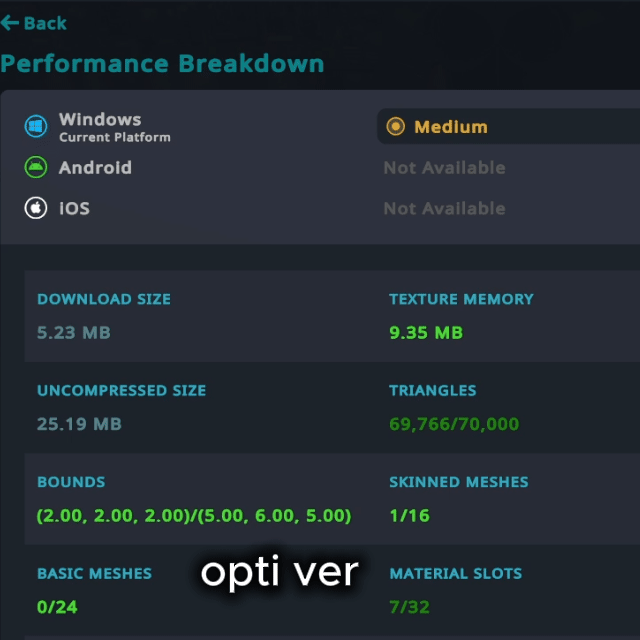Screen dimensions: 640x640
Task: Click the Android platform icon
Action: coord(36,167)
